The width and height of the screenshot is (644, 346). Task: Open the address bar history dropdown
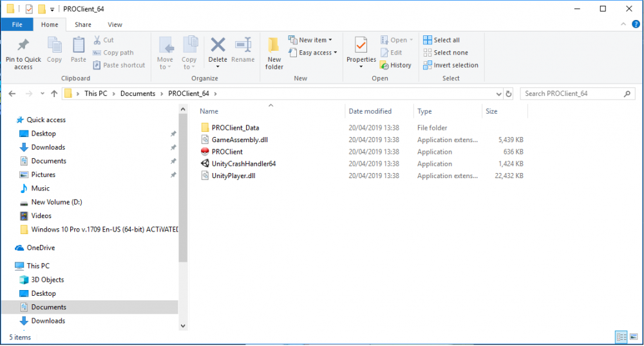498,94
